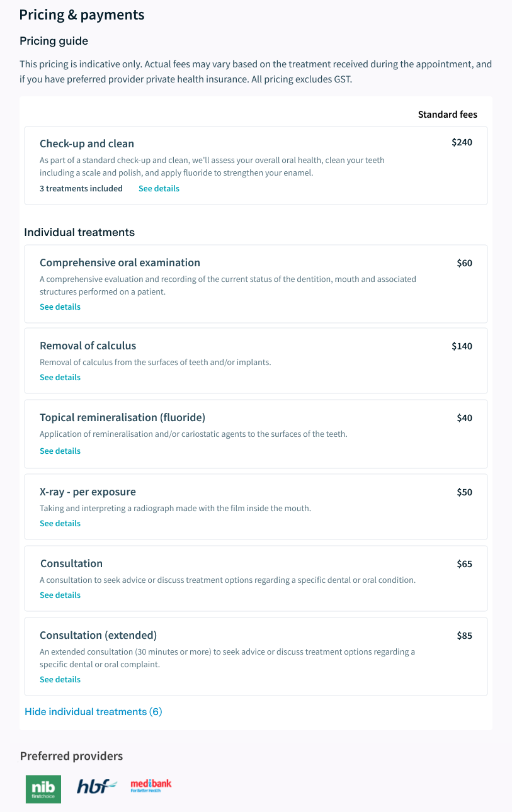This screenshot has width=512, height=812.
Task: Collapse list via Hide individual treatments link
Action: [93, 712]
